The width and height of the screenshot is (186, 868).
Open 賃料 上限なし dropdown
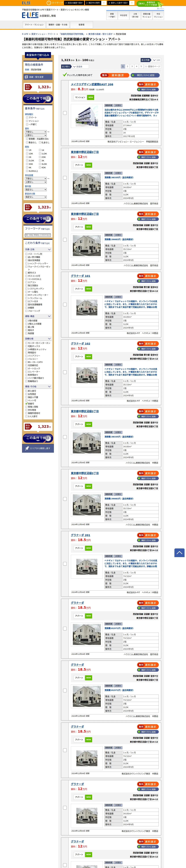pos(36,135)
